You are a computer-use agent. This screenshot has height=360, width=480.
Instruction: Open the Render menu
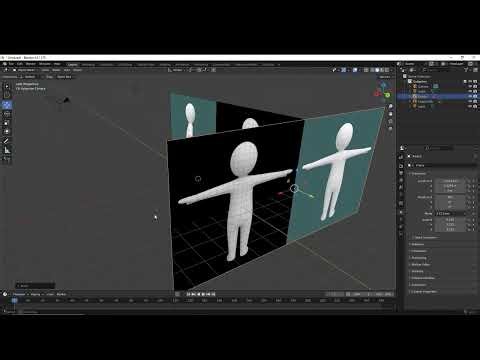click(x=31, y=64)
